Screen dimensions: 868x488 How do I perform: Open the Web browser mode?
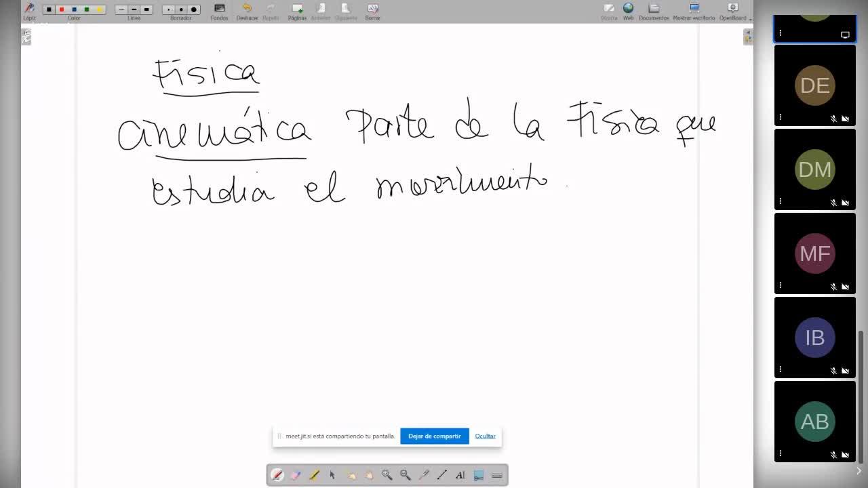628,11
